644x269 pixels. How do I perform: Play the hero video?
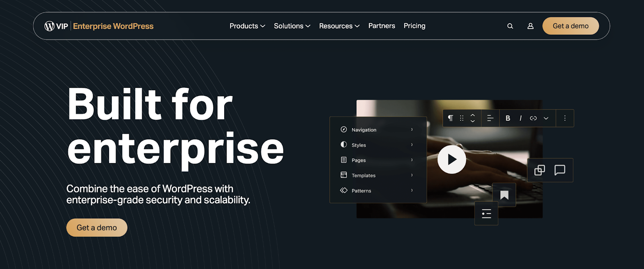pyautogui.click(x=452, y=159)
